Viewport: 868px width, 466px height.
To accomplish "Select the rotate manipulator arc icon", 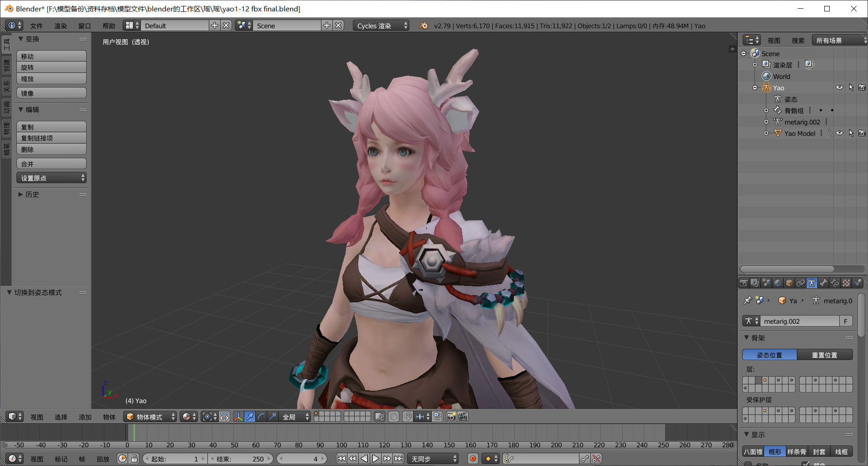I will [261, 417].
